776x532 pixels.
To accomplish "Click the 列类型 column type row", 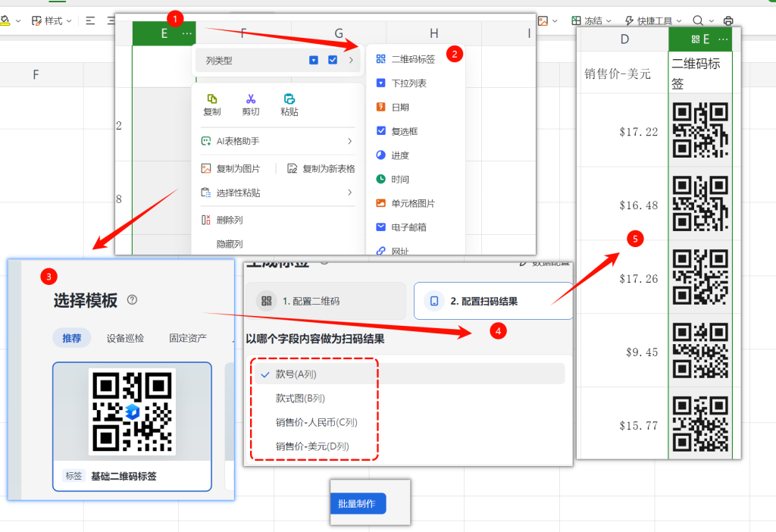I will pyautogui.click(x=278, y=61).
